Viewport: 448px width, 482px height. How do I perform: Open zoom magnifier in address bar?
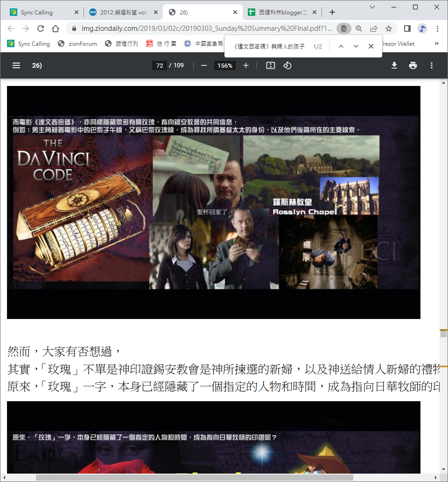click(x=359, y=28)
